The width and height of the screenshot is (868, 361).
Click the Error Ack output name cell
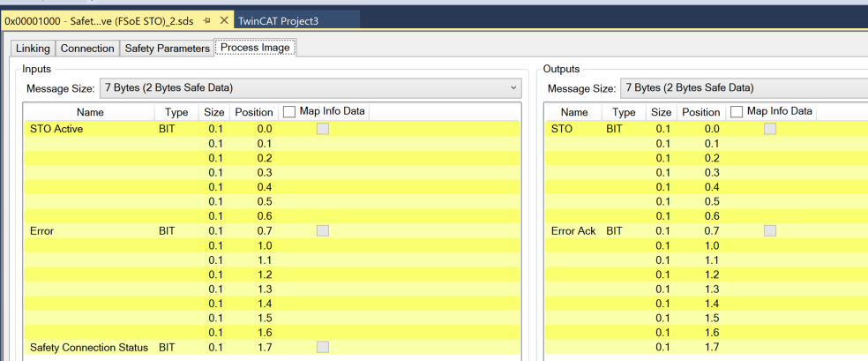click(573, 231)
